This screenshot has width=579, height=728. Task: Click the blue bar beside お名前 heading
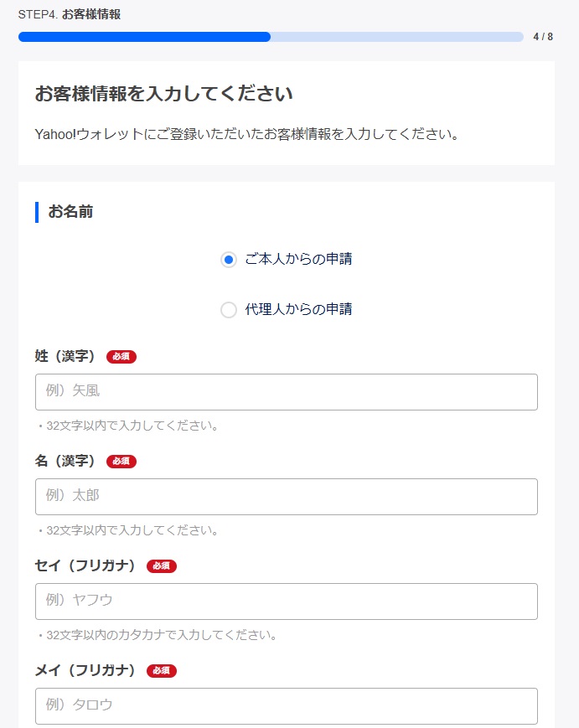(x=36, y=212)
